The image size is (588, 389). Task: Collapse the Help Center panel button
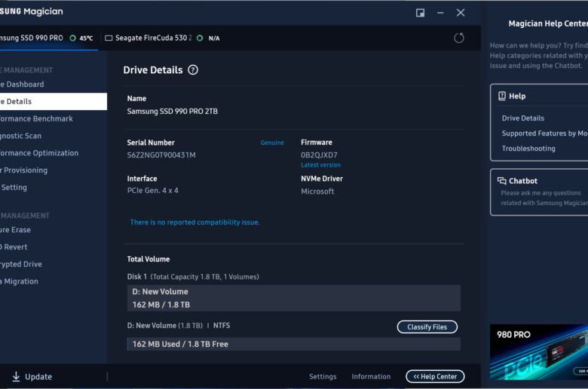coord(435,376)
